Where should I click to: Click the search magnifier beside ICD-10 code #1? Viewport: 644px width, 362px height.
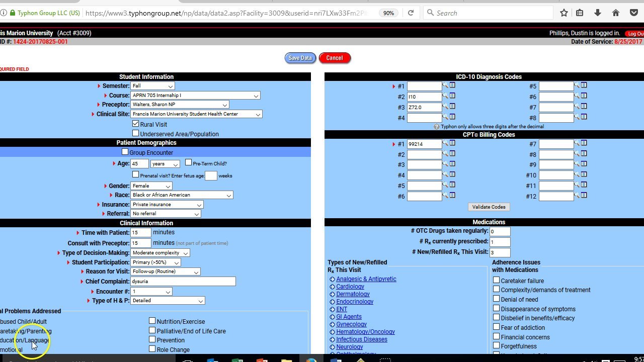point(445,85)
